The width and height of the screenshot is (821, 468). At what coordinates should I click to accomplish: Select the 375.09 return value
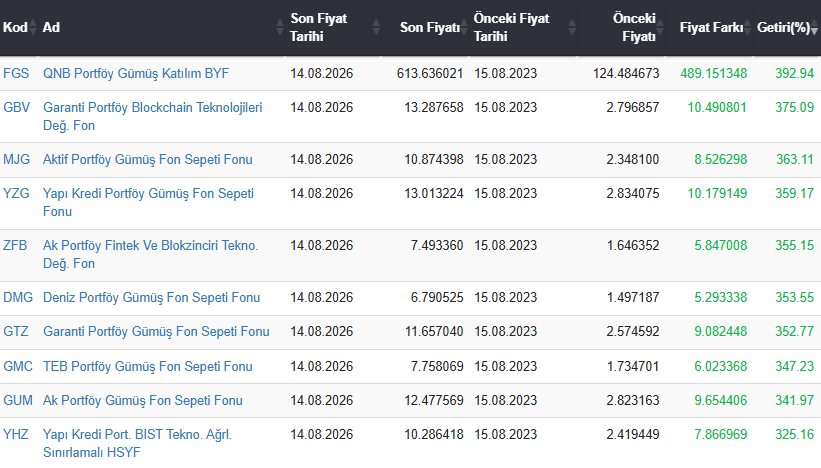point(794,107)
